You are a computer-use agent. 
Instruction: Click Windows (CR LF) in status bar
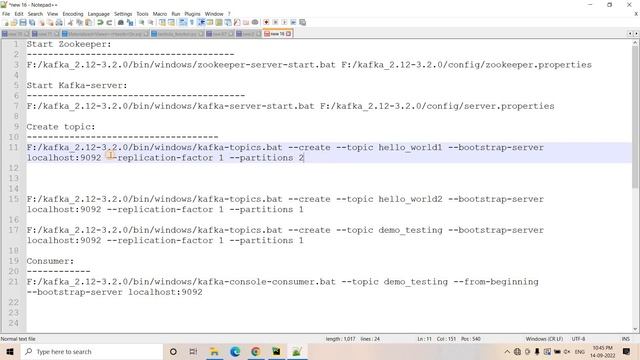point(544,339)
